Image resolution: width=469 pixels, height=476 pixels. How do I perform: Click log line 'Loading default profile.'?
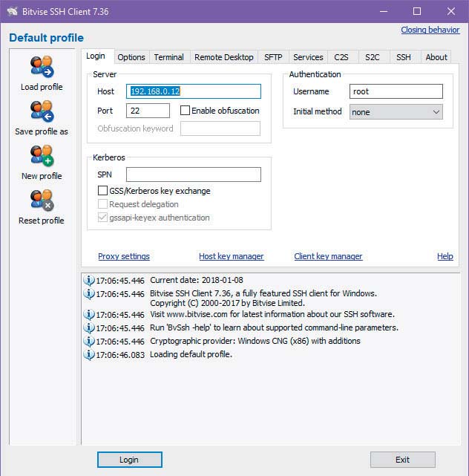[191, 354]
